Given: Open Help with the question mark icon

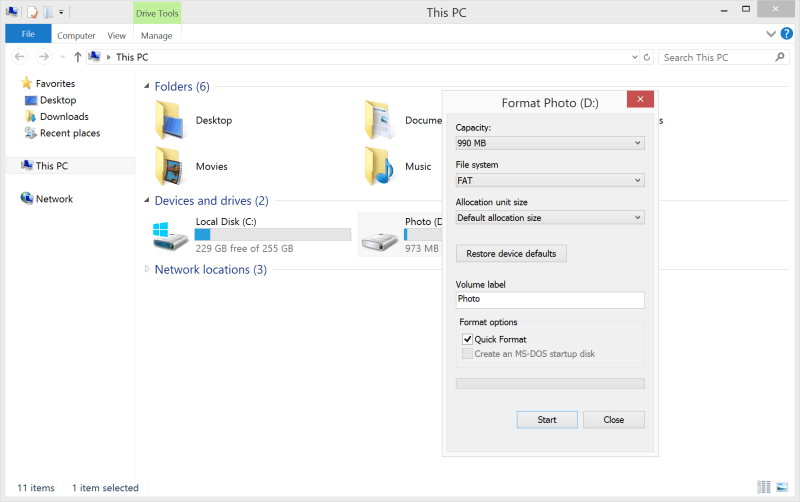Looking at the screenshot, I should coord(787,34).
